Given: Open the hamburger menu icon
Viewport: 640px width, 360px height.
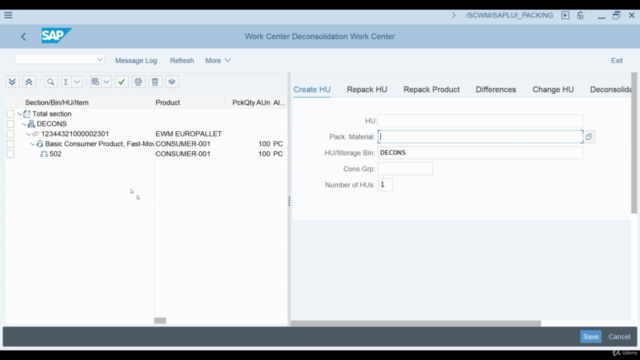Looking at the screenshot, I should coord(8,15).
